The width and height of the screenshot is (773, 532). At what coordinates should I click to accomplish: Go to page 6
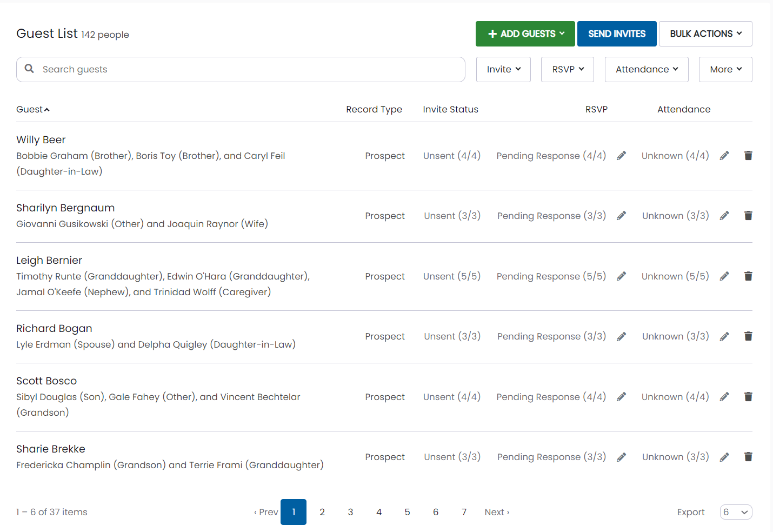pyautogui.click(x=436, y=512)
